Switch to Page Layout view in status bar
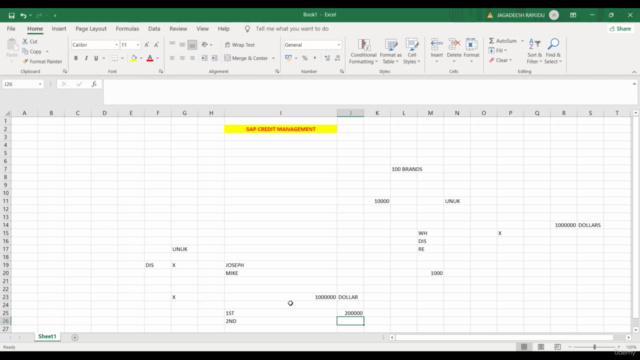640x360 pixels. point(541,347)
